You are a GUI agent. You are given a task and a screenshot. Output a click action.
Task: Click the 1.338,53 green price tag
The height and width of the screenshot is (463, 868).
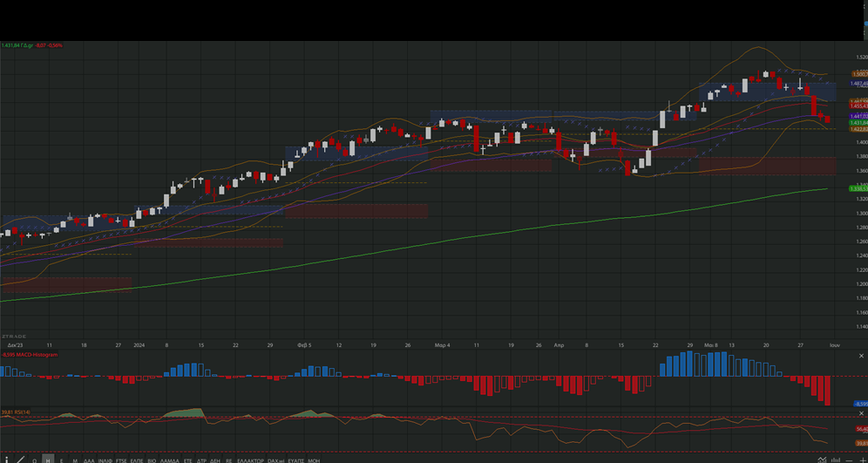(x=858, y=188)
